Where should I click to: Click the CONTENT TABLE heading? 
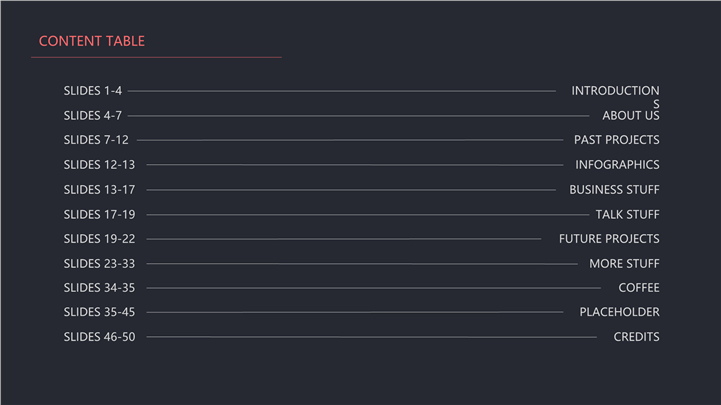[92, 41]
